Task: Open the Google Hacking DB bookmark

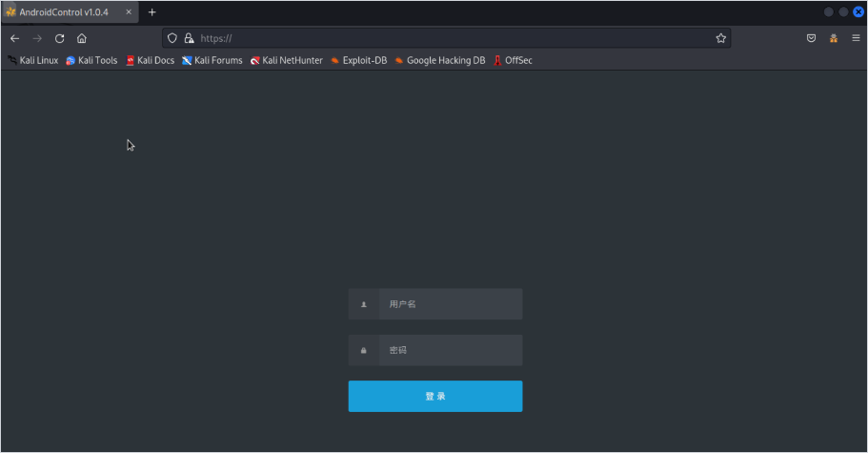Action: coord(440,60)
